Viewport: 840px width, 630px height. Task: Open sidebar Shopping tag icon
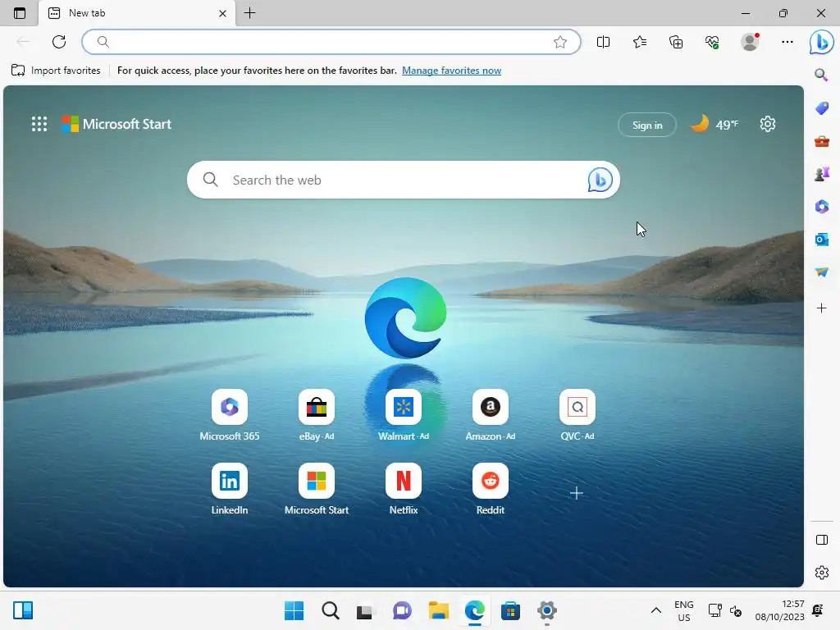tap(821, 107)
